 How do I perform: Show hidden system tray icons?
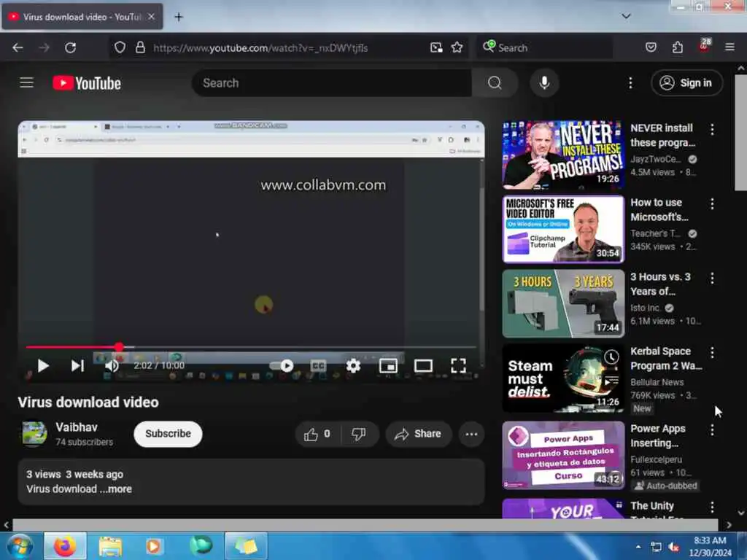[638, 547]
